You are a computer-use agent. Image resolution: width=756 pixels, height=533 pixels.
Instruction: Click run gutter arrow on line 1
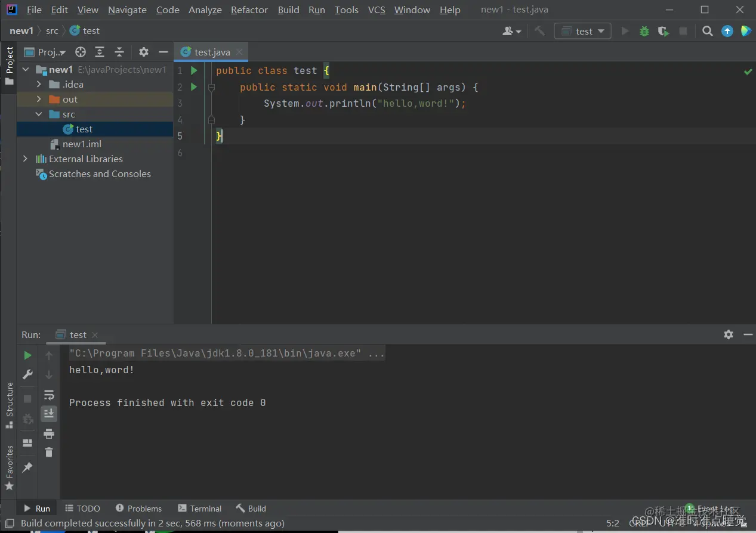pyautogui.click(x=193, y=70)
